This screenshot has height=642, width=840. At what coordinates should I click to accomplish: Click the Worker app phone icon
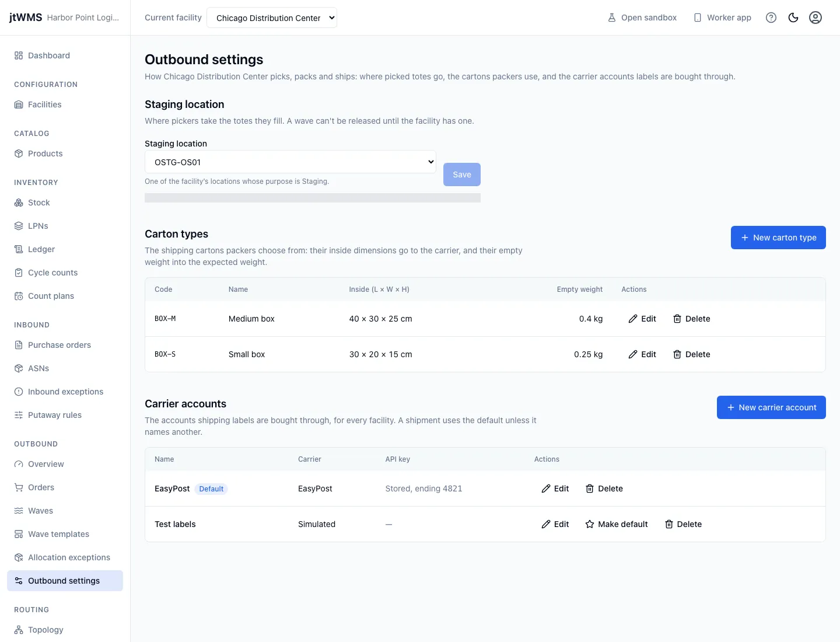pos(698,18)
